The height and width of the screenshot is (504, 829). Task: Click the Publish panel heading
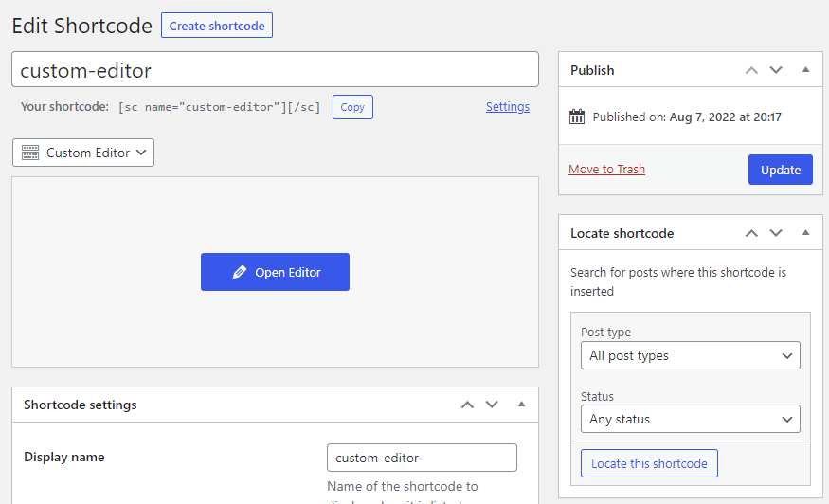click(592, 70)
